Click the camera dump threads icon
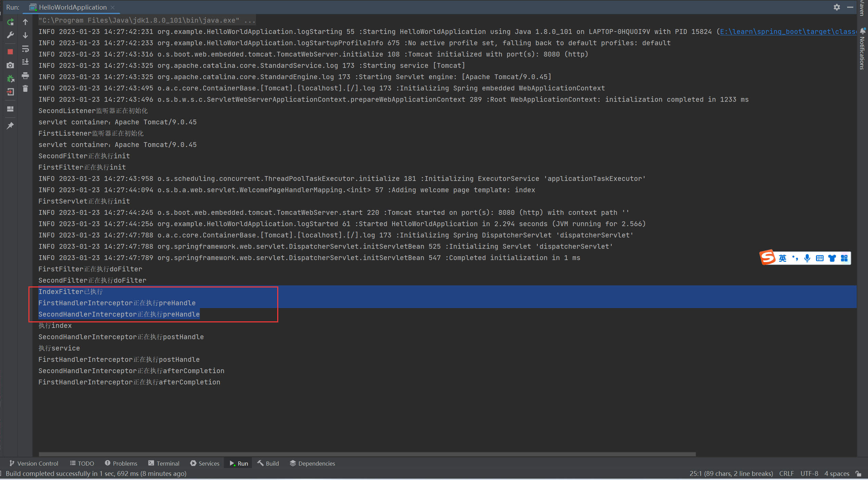 (10, 65)
